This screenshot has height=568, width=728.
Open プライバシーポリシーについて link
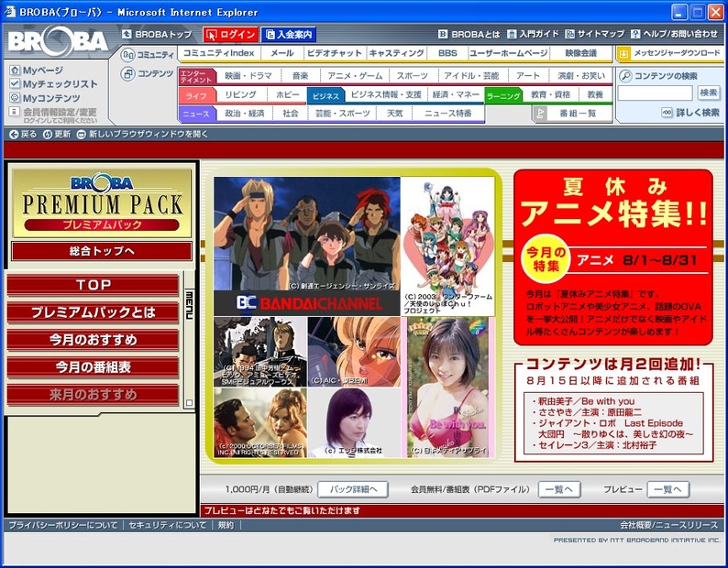click(63, 525)
